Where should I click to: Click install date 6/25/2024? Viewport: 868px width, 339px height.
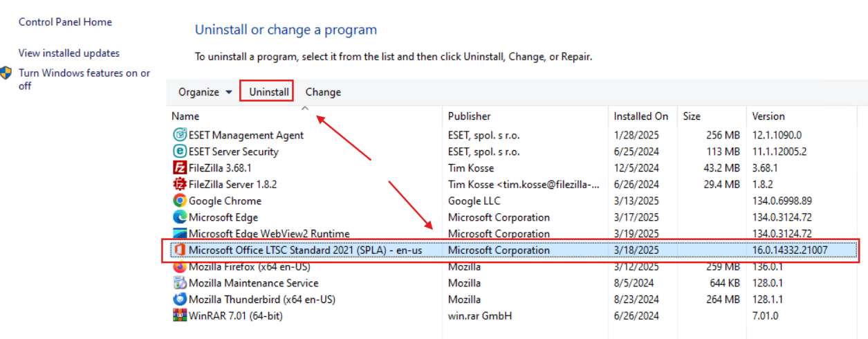[x=636, y=152]
